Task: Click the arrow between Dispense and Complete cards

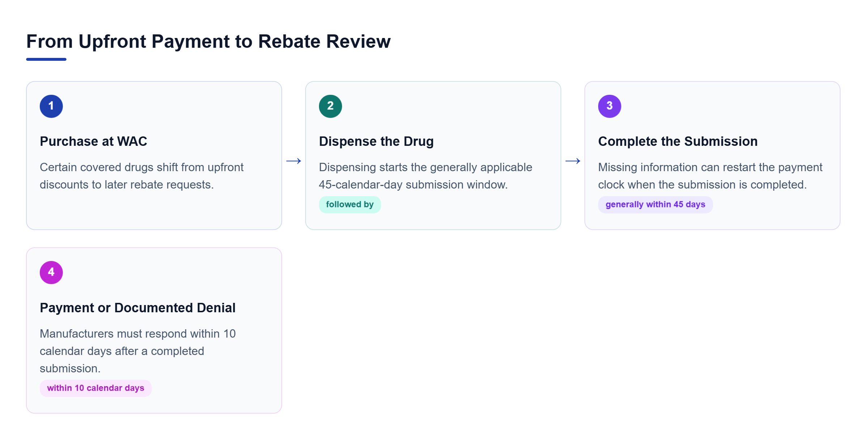Action: point(573,161)
